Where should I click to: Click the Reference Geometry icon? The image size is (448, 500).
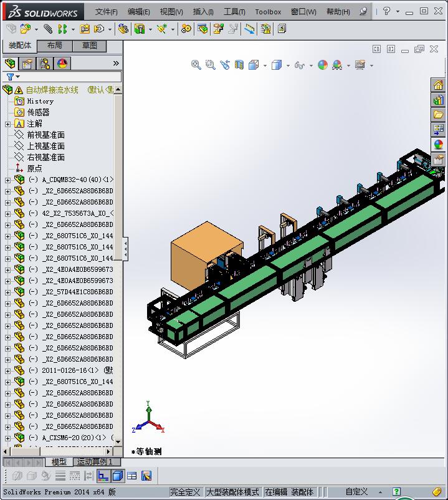[162, 29]
